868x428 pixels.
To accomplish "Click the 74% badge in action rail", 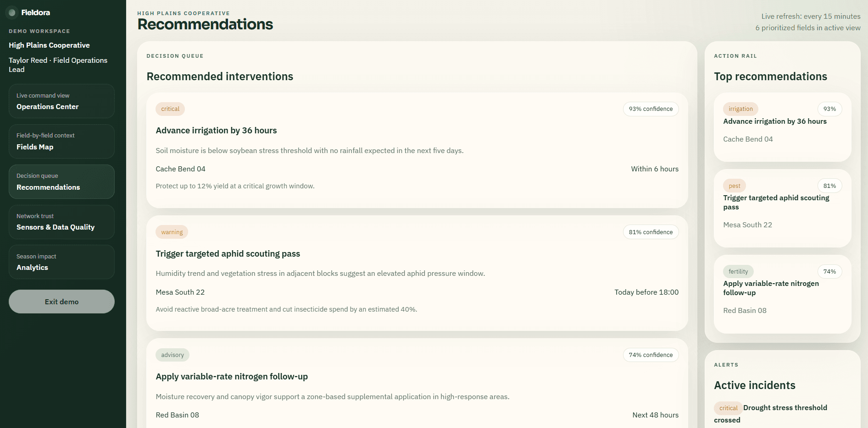I will [x=829, y=271].
